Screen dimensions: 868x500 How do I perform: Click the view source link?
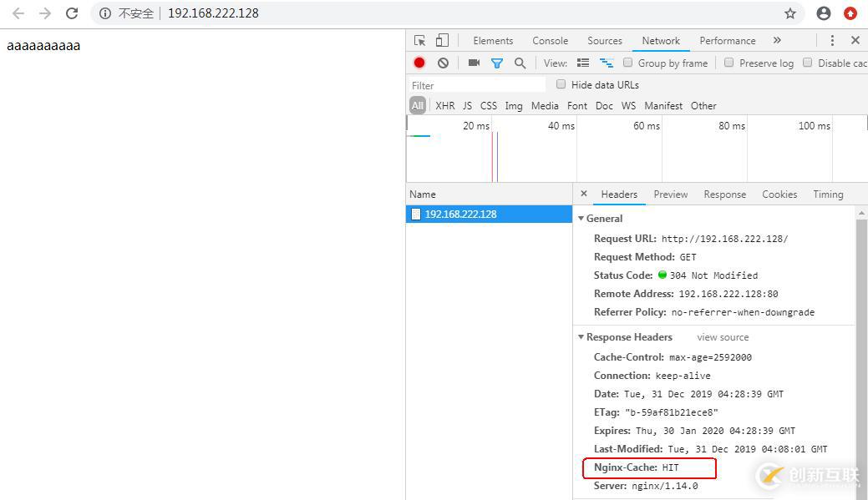pos(722,337)
